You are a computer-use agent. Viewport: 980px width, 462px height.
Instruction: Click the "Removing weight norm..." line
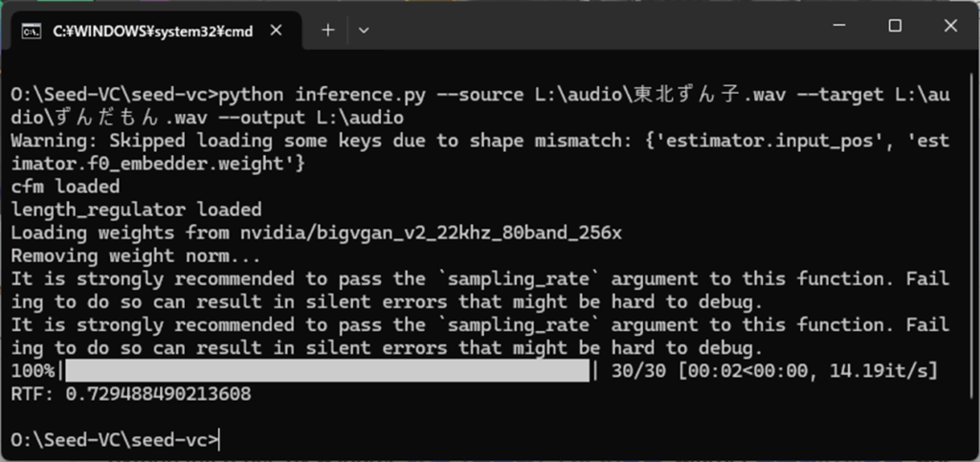coord(136,256)
